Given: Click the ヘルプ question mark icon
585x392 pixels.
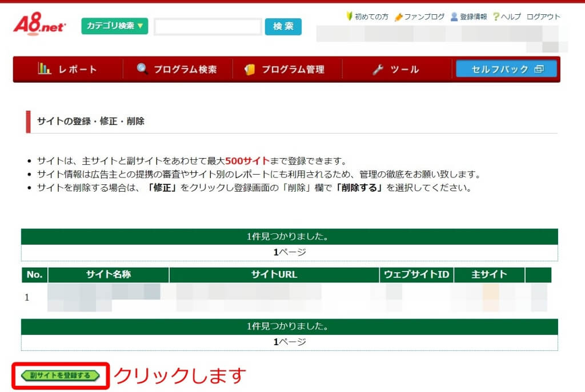Looking at the screenshot, I should pyautogui.click(x=496, y=17).
